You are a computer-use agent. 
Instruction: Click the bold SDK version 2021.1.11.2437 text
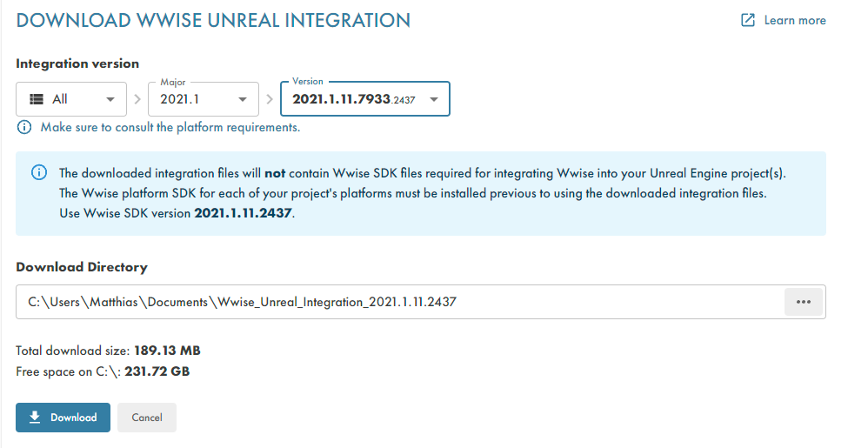pos(244,213)
